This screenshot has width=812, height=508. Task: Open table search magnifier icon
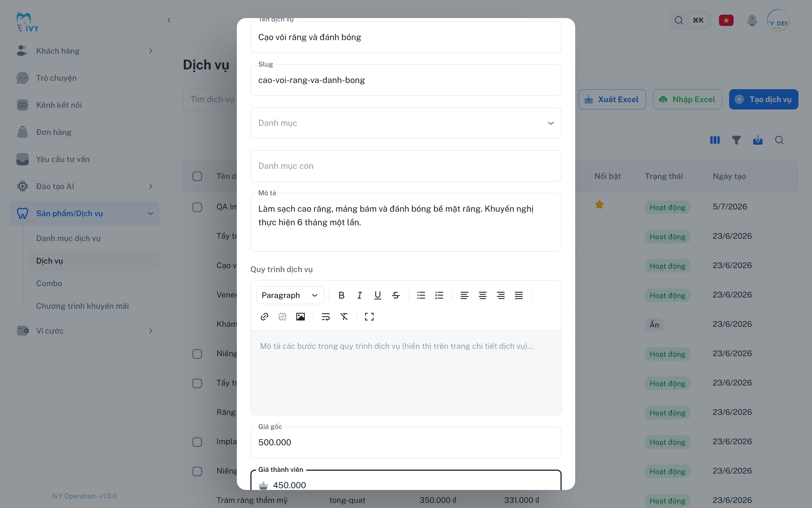tap(779, 140)
